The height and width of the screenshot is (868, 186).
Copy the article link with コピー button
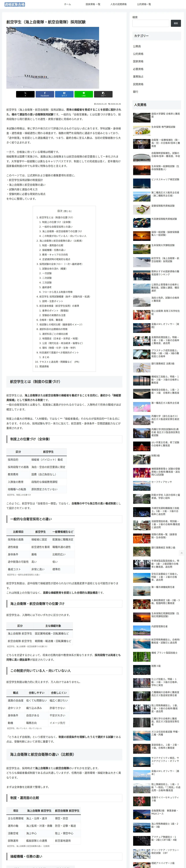point(103,94)
